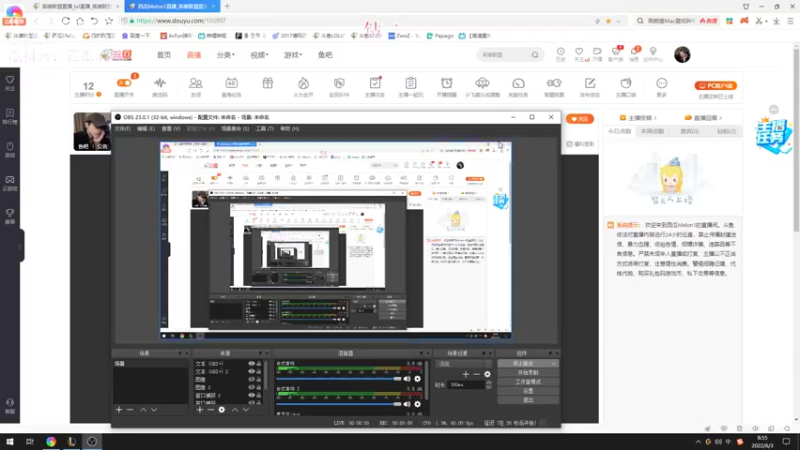The height and width of the screenshot is (450, 800).
Task: Toggle eye visibility for 文本 (GDI+) source
Action: tap(251, 364)
